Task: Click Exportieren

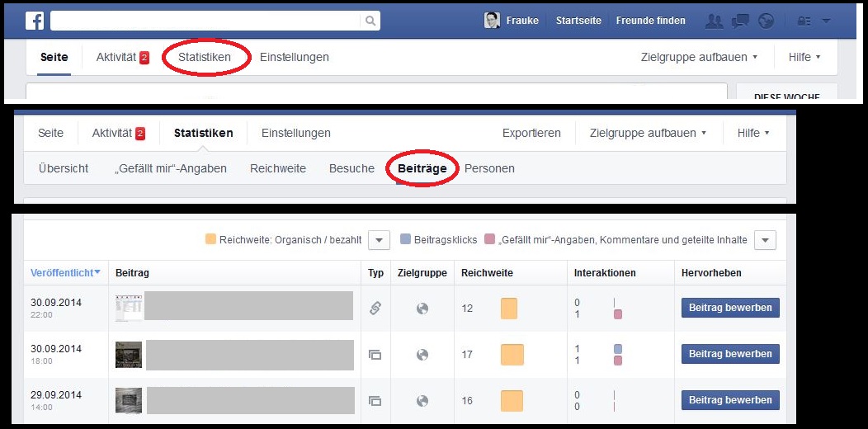Action: pos(531,133)
